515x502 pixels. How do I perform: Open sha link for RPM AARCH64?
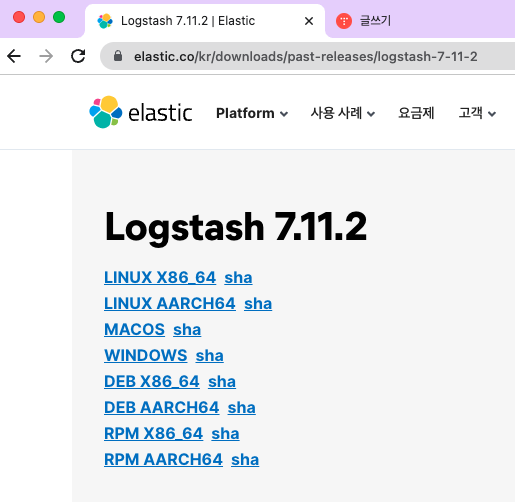click(245, 460)
